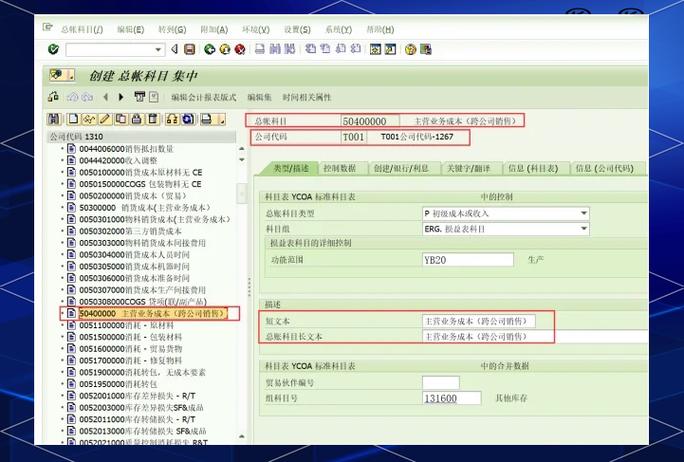Screen dimensions: 684x462
Task: Click the Change pencil icon in tree toolbar
Action: (x=105, y=119)
